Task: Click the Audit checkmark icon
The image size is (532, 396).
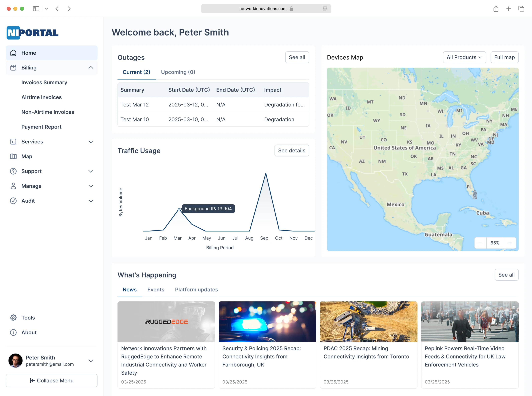Action: point(13,201)
